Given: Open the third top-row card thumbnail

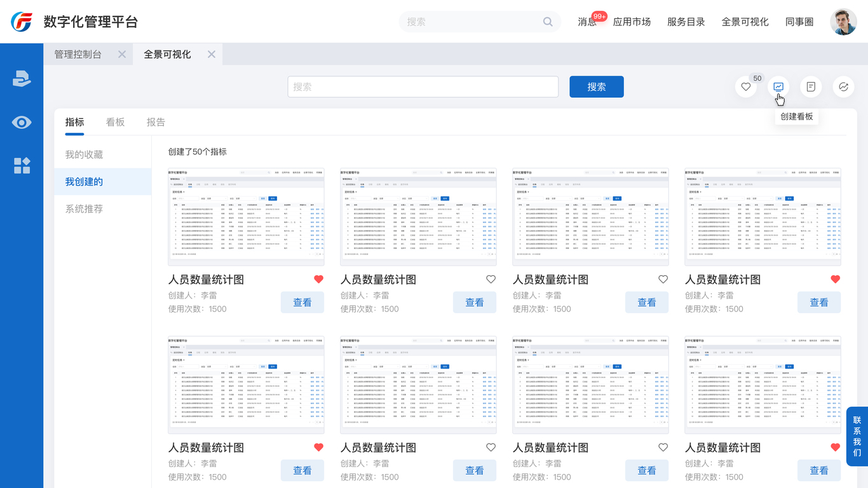Looking at the screenshot, I should point(590,217).
